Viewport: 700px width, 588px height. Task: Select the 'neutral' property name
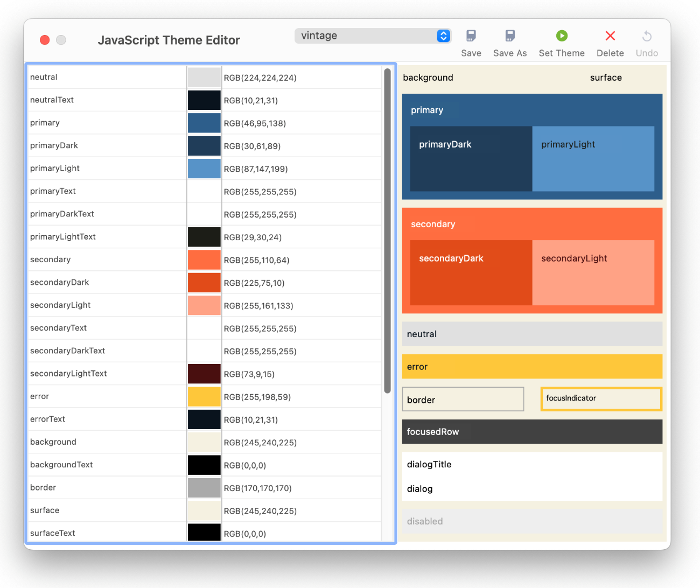pos(44,77)
